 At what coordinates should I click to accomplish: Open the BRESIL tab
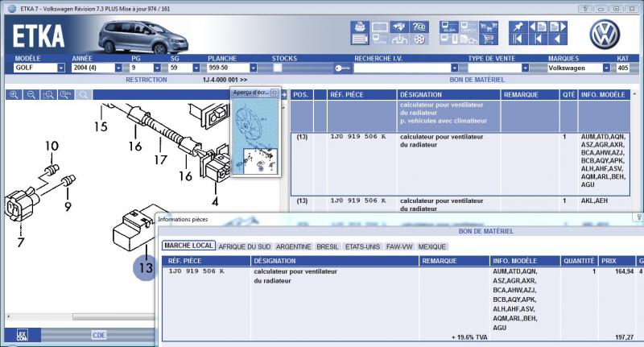[x=328, y=247]
